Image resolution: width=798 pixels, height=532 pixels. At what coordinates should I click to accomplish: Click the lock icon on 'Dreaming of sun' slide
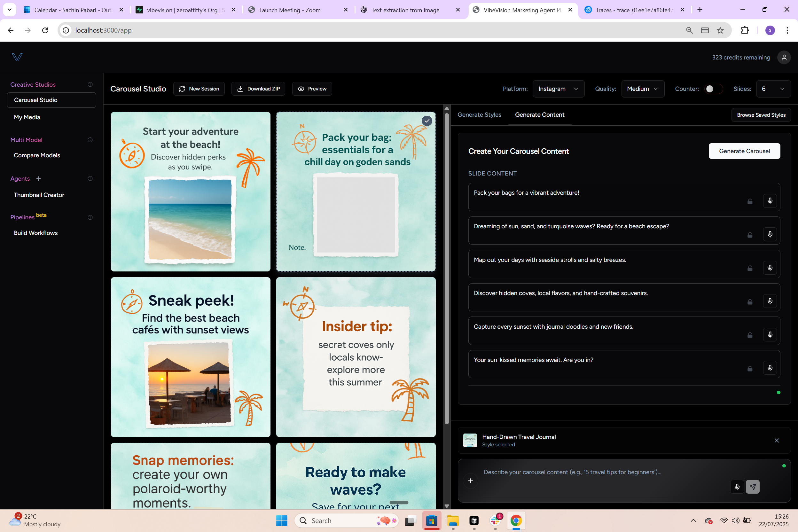750,235
